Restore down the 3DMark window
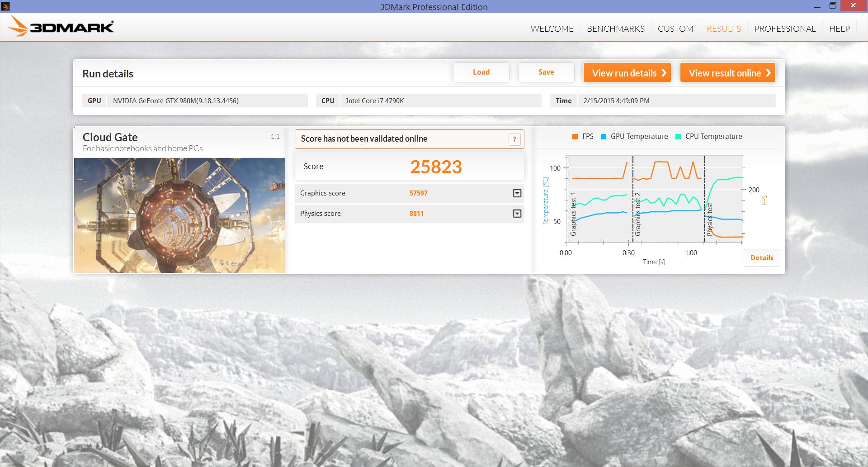Viewport: 868px width, 467px height. click(x=833, y=6)
